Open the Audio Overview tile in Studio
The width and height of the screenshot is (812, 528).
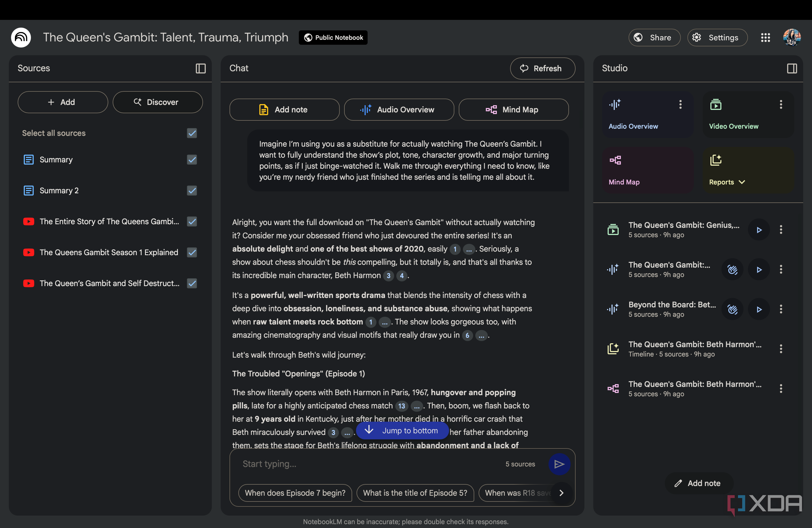point(648,114)
